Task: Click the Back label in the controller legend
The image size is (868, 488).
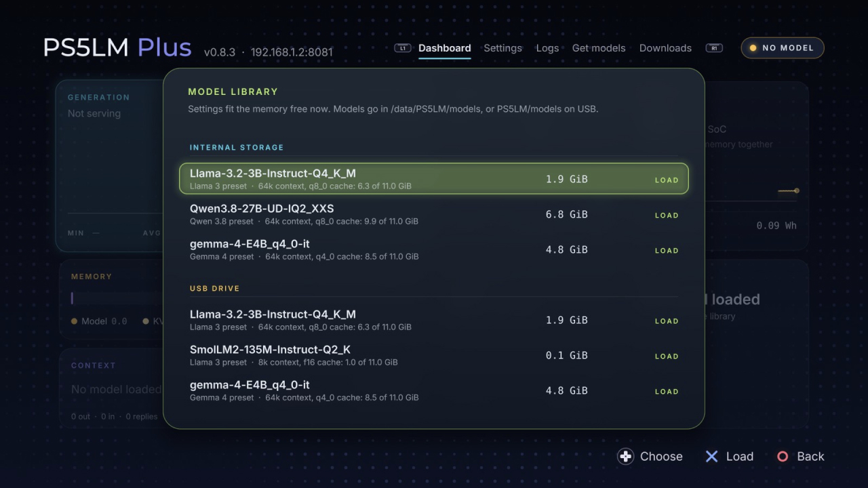Action: (x=810, y=456)
